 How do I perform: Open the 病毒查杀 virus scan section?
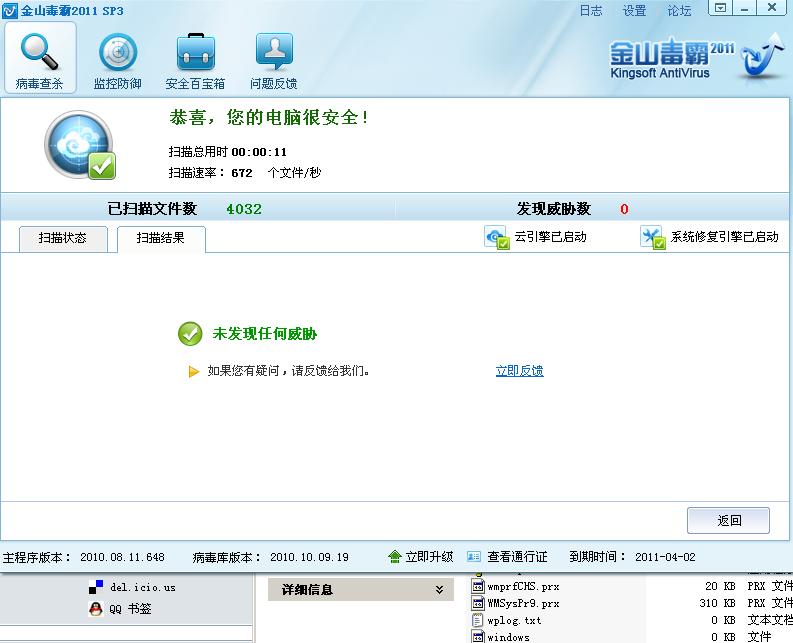[x=40, y=59]
